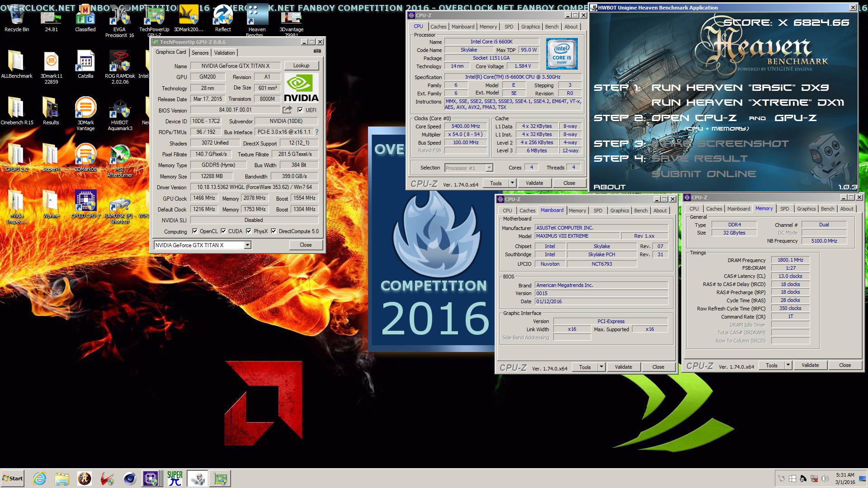
Task: Click Lookup button in GPU-Z
Action: 302,66
